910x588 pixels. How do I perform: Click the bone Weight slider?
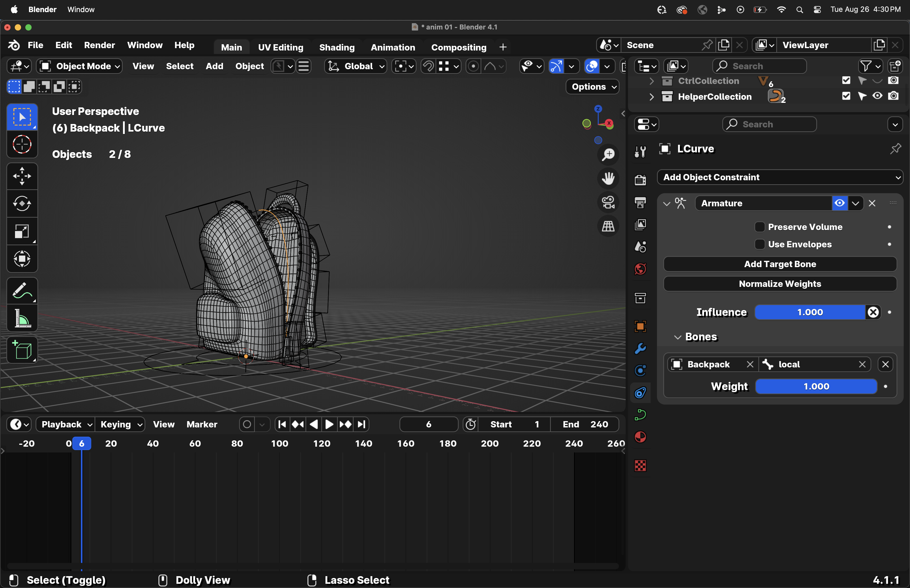coord(817,386)
